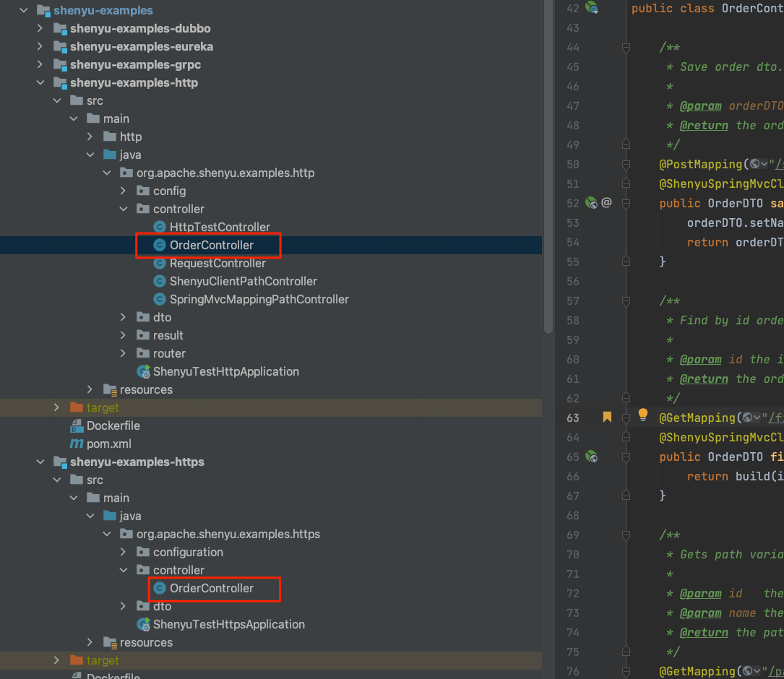784x679 pixels.
Task: Click the project tree vertical scrollbar
Action: pyautogui.click(x=548, y=167)
